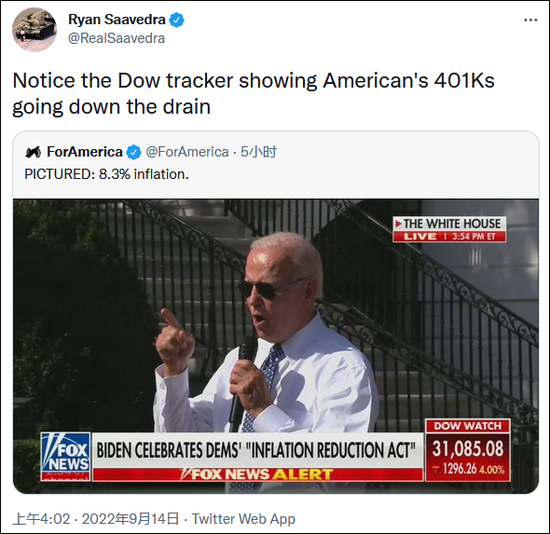The image size is (550, 534).
Task: Click the ForAmerica avatar icon
Action: pyautogui.click(x=33, y=152)
